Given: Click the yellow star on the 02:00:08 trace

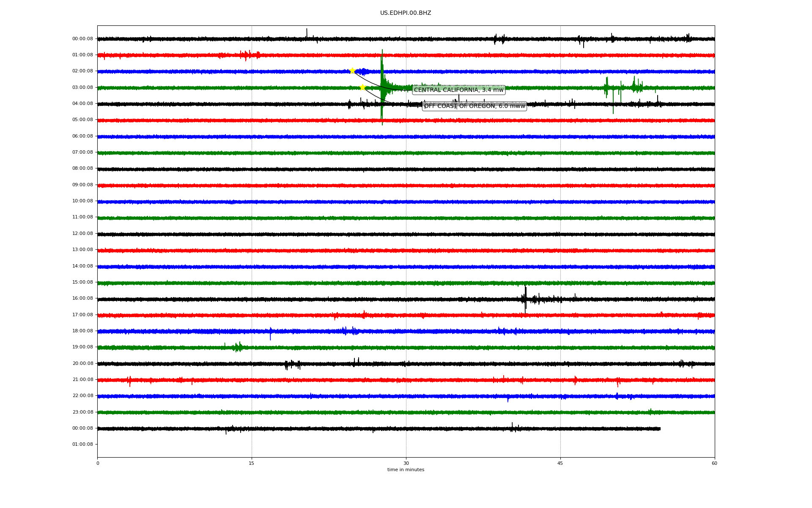Looking at the screenshot, I should 352,71.
